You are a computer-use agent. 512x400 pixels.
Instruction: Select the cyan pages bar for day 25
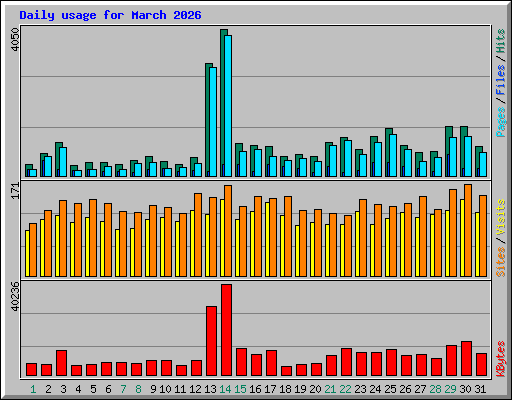click(x=393, y=155)
